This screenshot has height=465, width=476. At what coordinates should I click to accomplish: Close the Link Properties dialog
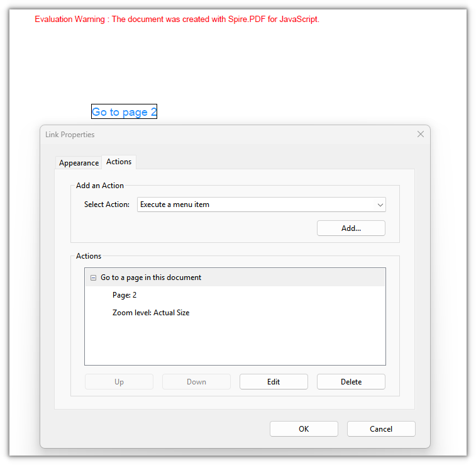click(420, 134)
